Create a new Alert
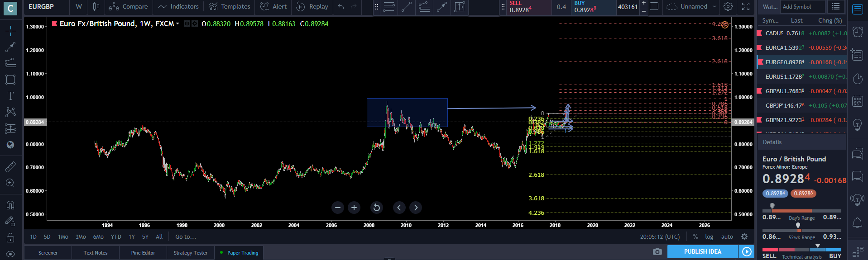The height and width of the screenshot is (260, 868). coord(273,6)
